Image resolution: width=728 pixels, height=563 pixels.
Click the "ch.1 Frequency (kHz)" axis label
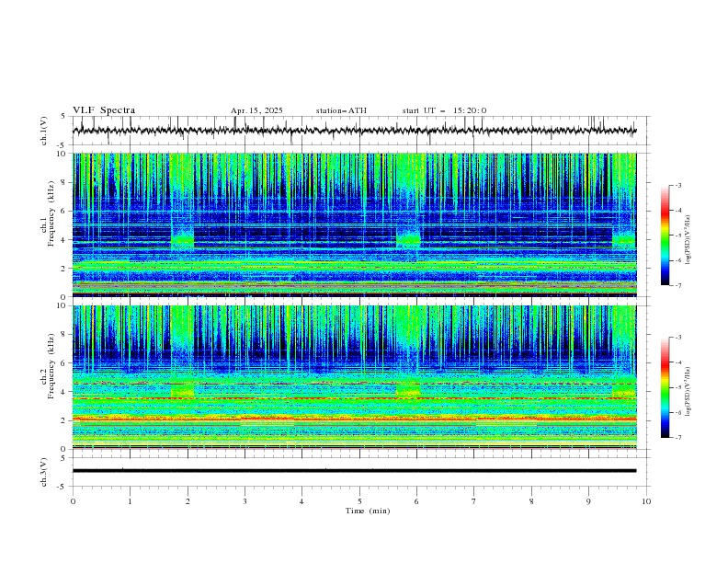pos(47,213)
